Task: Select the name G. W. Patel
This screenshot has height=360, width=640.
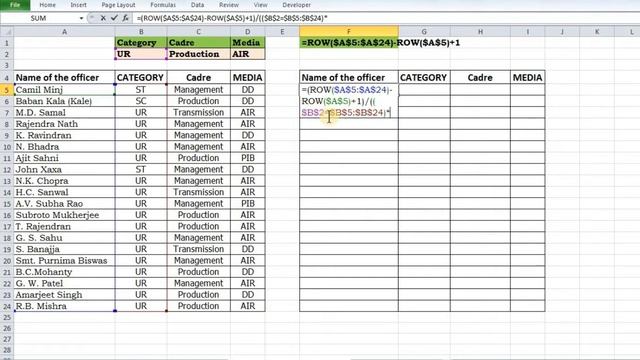Action: (39, 283)
